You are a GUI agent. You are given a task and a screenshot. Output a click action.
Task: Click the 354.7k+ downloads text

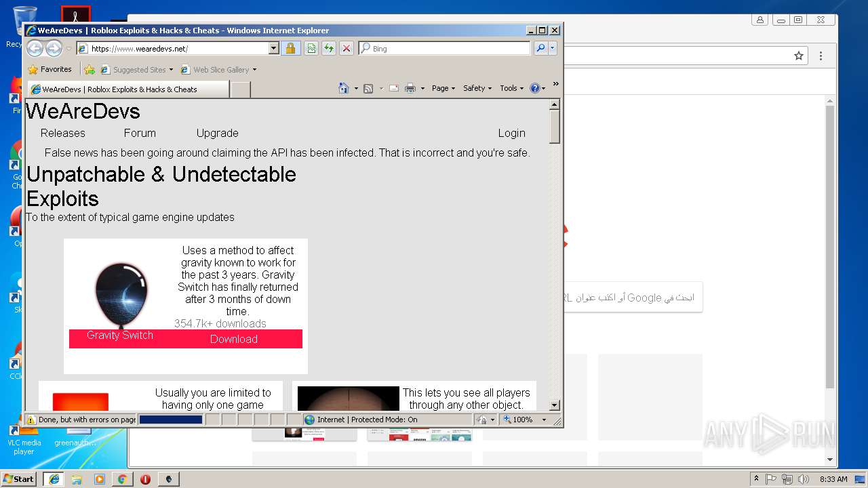tap(220, 323)
